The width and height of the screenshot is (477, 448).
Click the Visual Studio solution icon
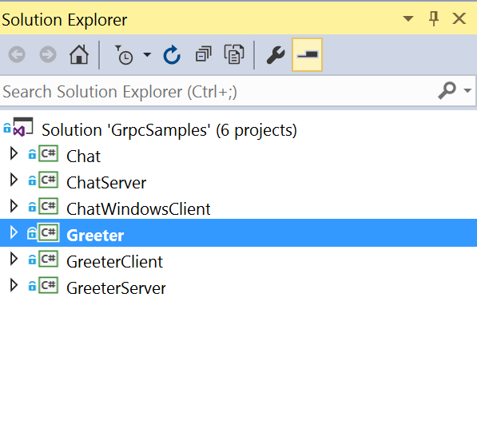[x=23, y=127]
